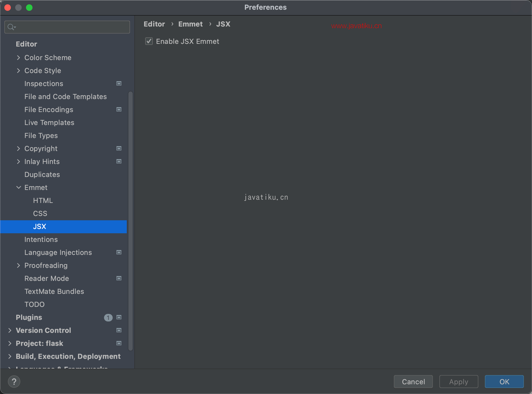Expand the Copyright node
This screenshot has width=532, height=394.
click(x=18, y=148)
